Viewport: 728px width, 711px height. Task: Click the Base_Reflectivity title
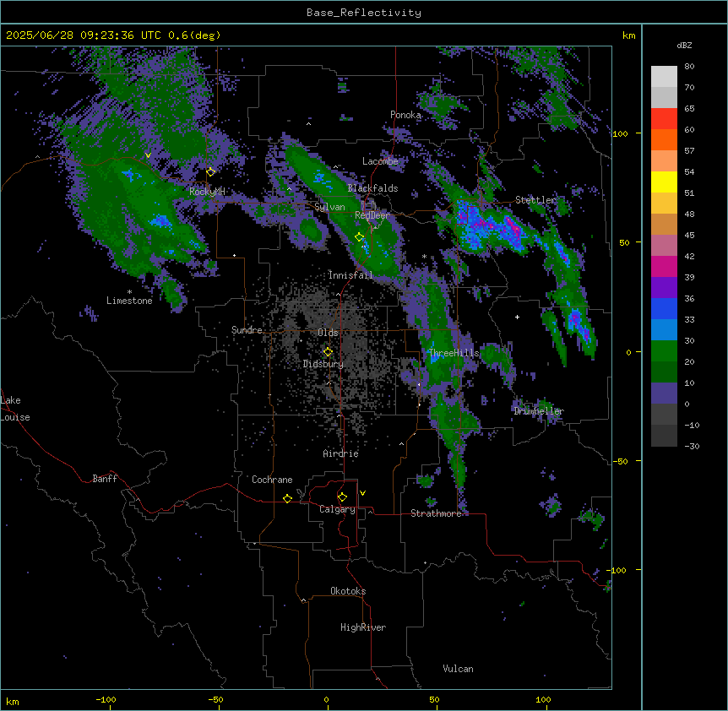[x=364, y=13]
